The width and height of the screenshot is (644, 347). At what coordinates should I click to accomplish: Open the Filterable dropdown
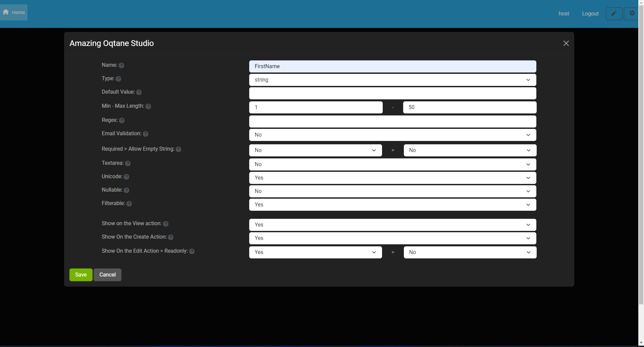click(x=392, y=205)
